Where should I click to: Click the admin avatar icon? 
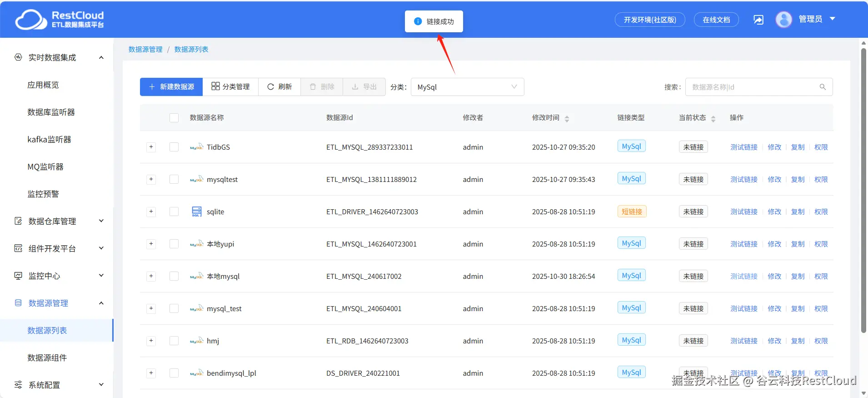pyautogui.click(x=784, y=20)
